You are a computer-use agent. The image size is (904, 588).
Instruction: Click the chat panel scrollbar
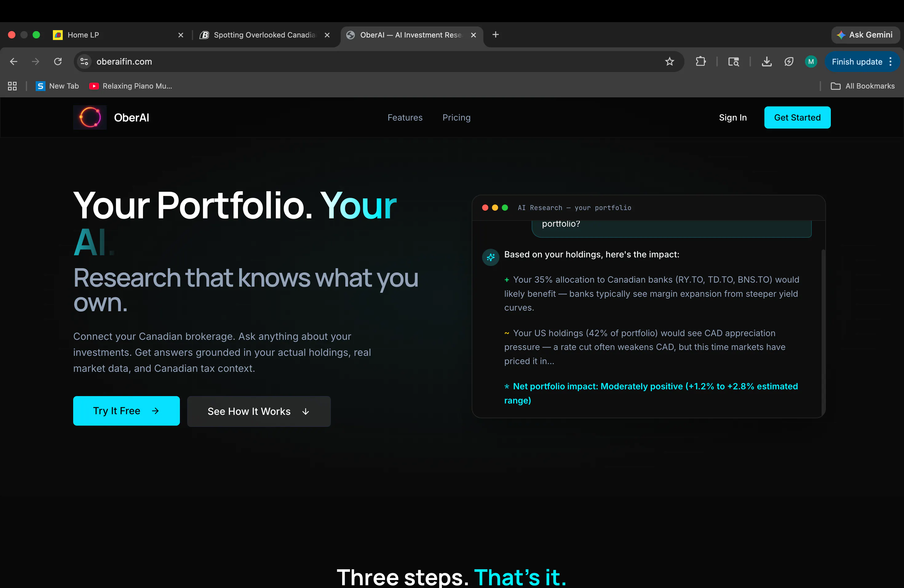tap(823, 332)
